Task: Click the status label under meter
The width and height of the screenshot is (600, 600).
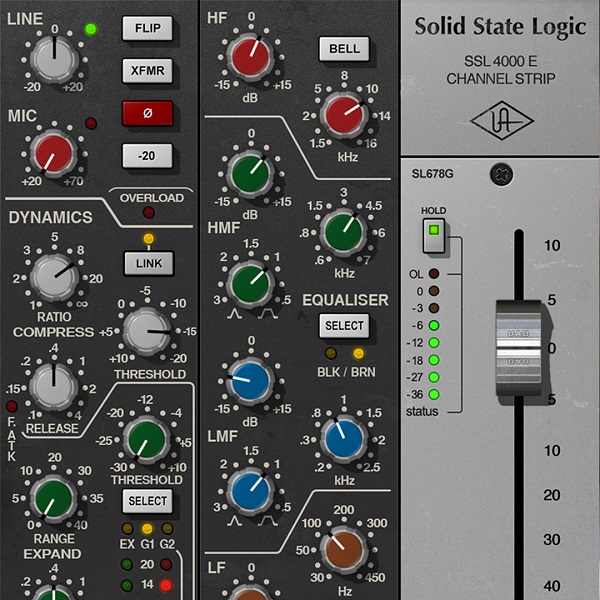Action: pos(422,412)
